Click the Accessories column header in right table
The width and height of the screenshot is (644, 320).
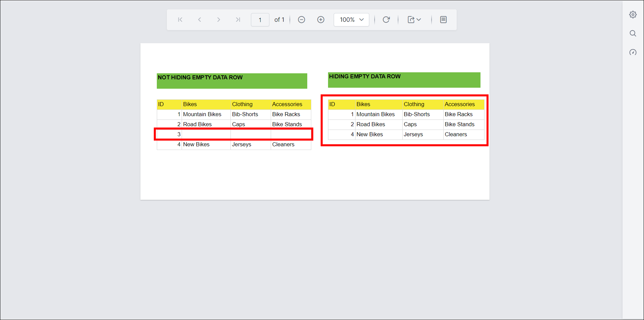click(460, 104)
